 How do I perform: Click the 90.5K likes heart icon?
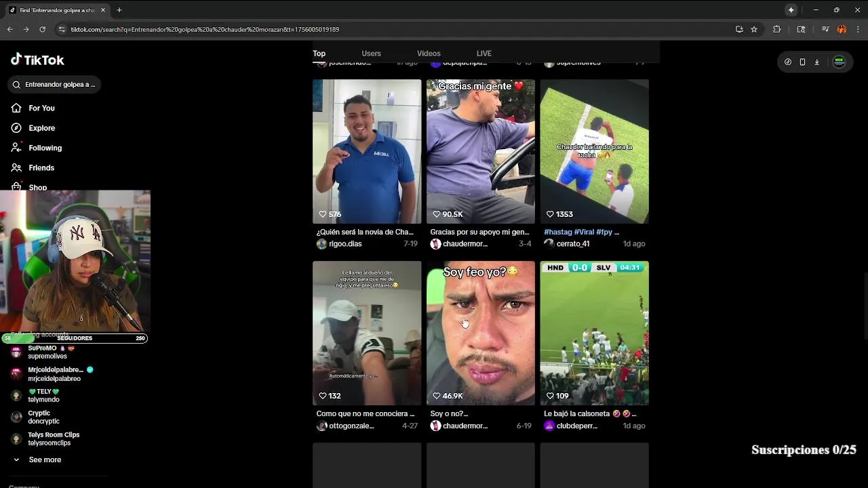(437, 214)
